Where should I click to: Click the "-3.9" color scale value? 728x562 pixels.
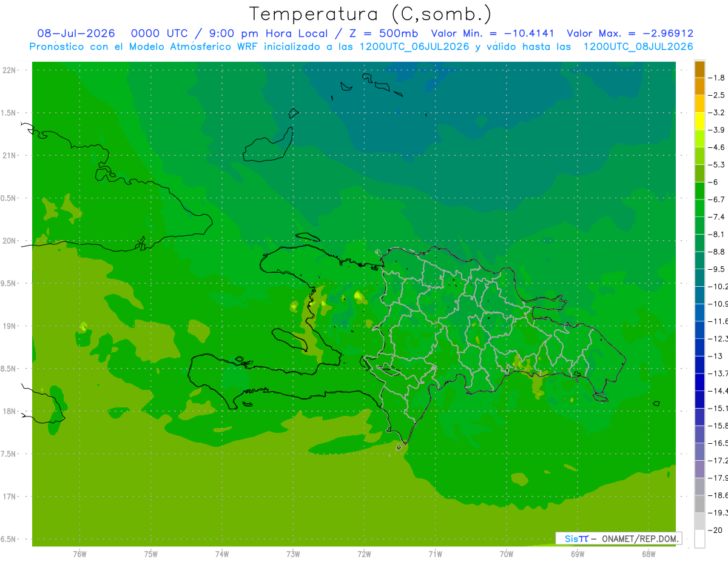(717, 130)
